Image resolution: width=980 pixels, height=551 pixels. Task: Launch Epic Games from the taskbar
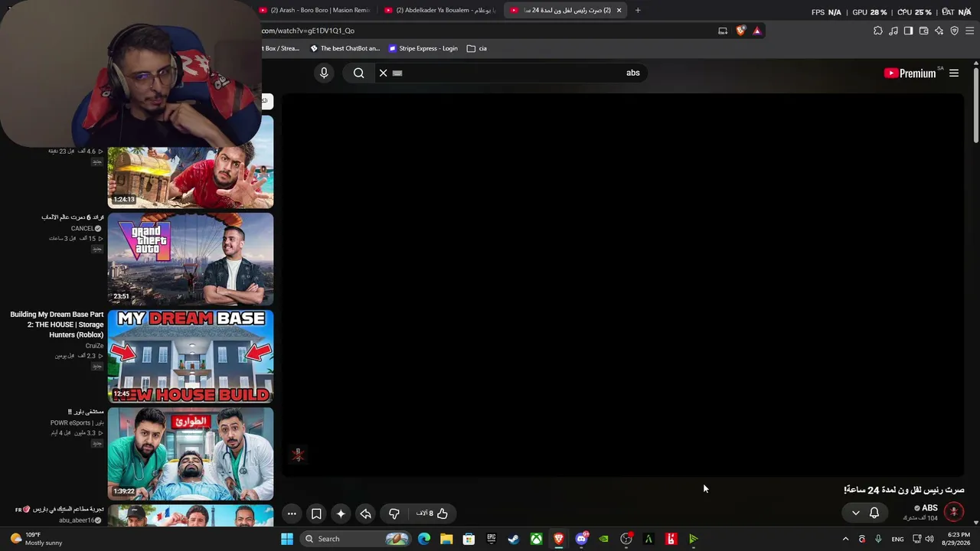[x=492, y=539]
